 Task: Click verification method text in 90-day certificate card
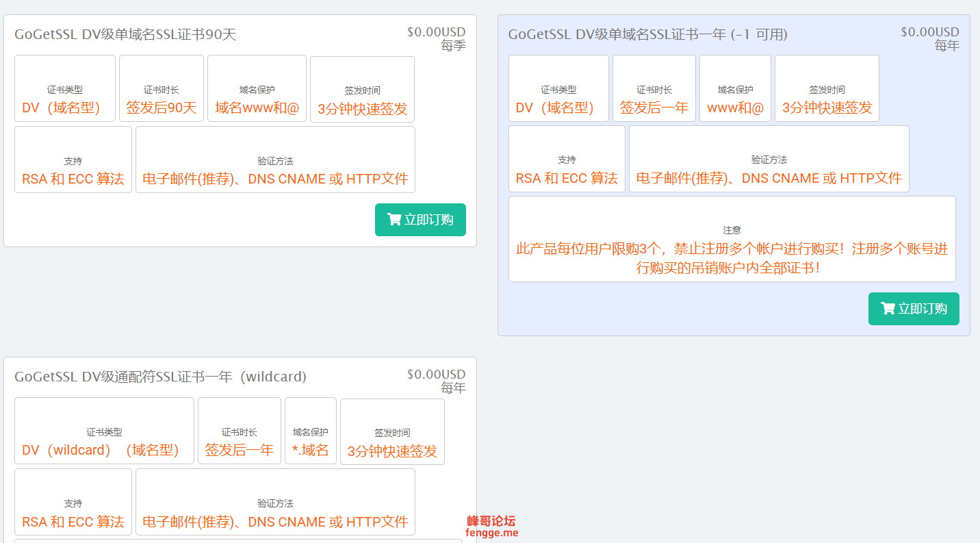tap(275, 179)
